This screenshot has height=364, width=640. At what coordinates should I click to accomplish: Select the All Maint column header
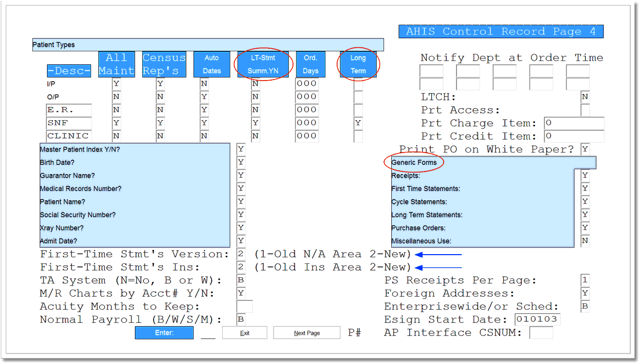click(116, 64)
